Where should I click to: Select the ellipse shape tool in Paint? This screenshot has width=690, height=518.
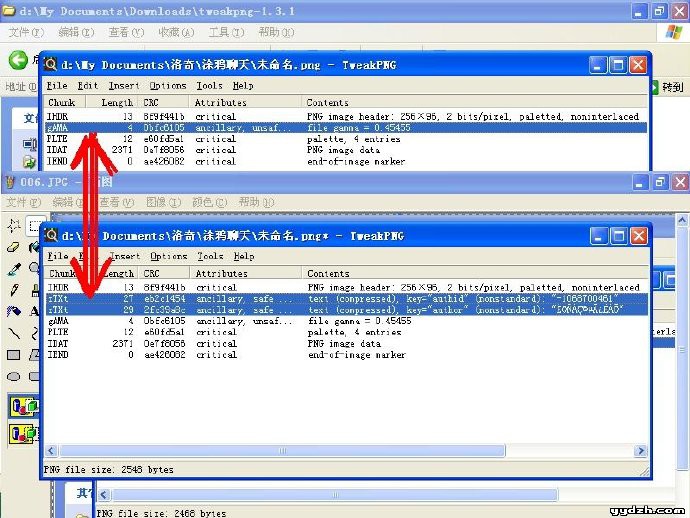point(14,377)
